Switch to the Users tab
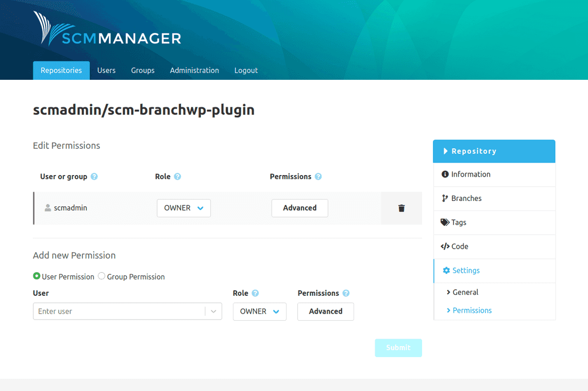The height and width of the screenshot is (391, 588). [x=106, y=70]
